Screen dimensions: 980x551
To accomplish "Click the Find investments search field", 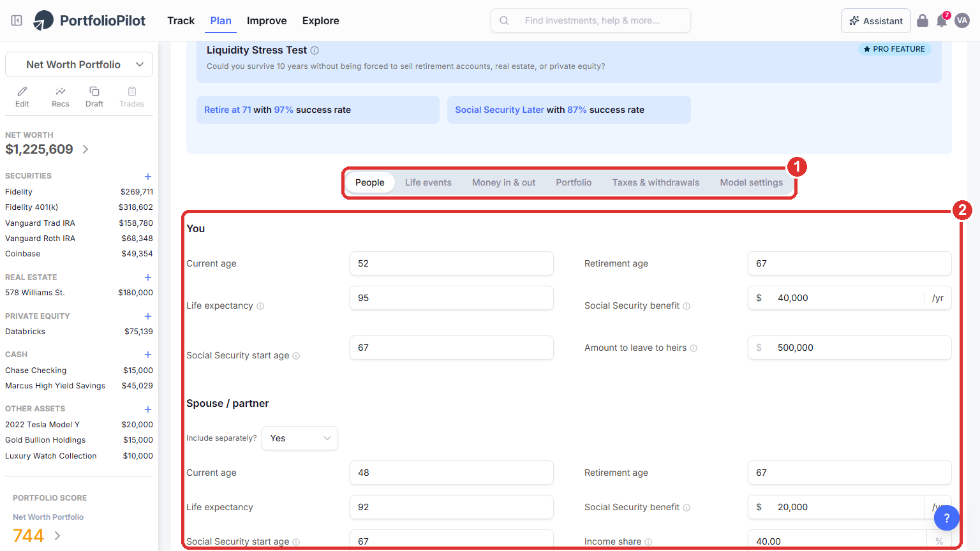I will click(x=591, y=20).
